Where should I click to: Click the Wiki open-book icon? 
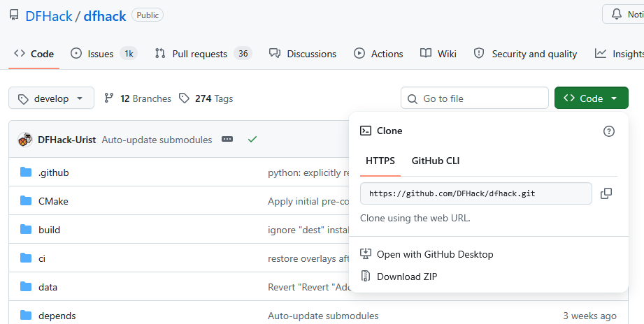click(x=426, y=53)
